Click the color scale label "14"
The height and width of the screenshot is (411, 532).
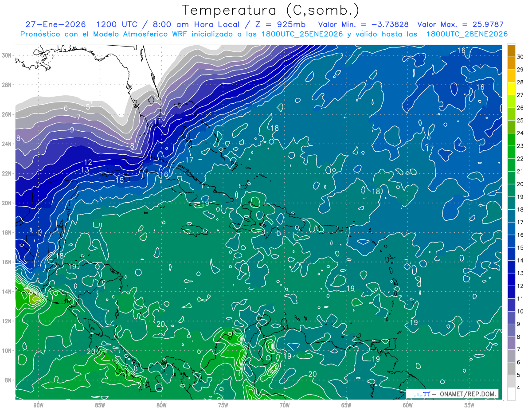coord(520,260)
